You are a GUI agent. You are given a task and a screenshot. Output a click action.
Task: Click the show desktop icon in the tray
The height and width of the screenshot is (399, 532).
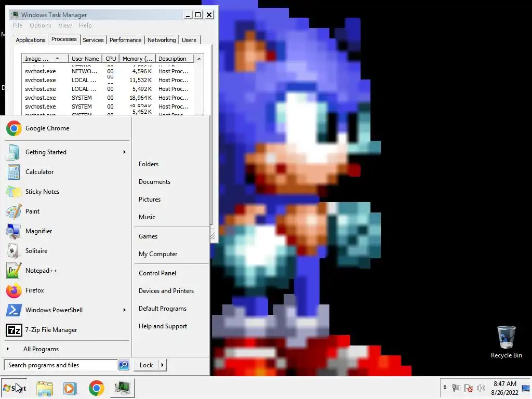526,388
